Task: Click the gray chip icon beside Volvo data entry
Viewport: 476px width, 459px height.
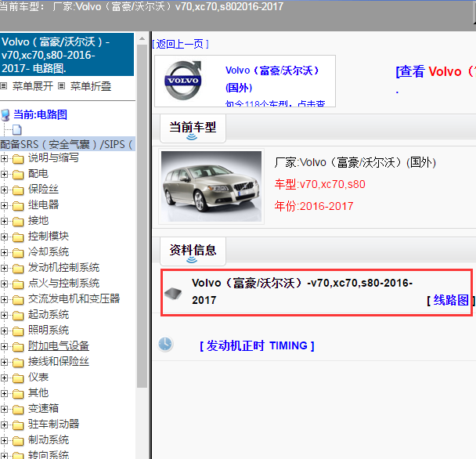Action: [173, 293]
